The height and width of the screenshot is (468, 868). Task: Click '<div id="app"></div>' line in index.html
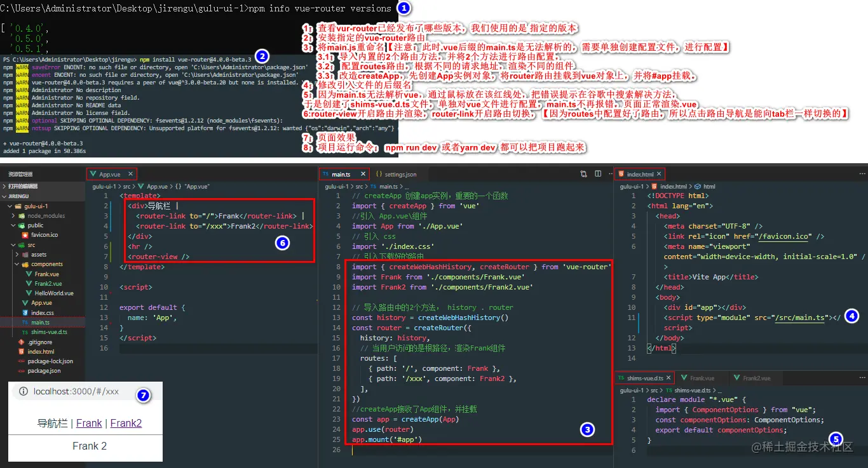[x=705, y=307]
